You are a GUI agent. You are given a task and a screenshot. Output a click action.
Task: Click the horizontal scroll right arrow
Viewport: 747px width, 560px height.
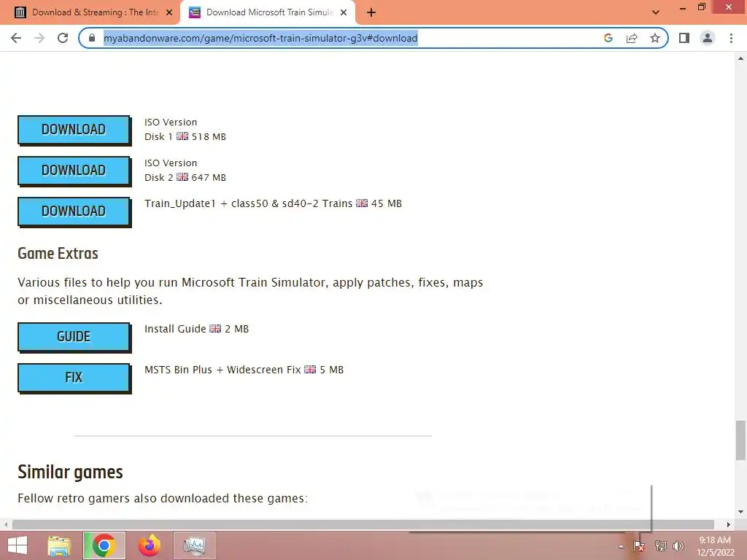(x=729, y=524)
